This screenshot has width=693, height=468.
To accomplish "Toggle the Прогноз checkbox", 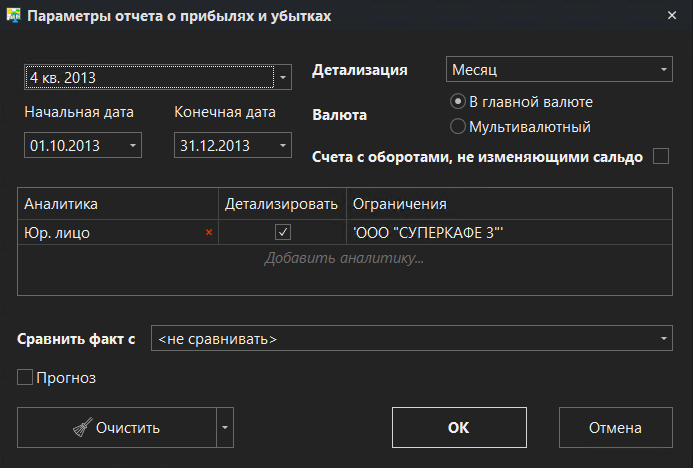I will (25, 377).
